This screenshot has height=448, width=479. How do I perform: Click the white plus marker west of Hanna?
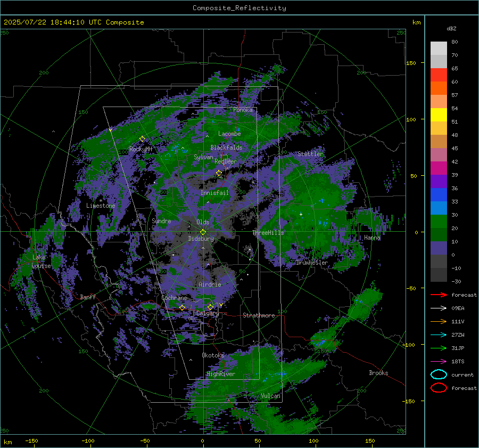301,214
